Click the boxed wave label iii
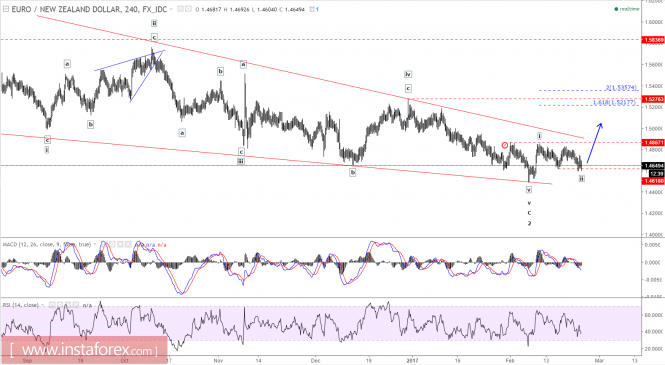 coord(241,161)
